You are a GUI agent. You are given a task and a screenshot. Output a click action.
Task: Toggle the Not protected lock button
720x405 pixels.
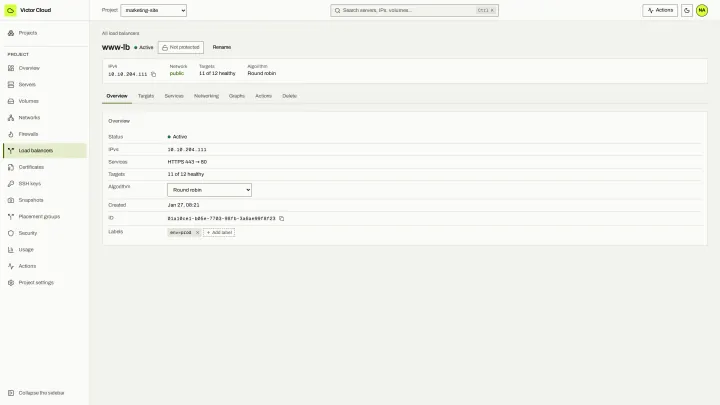[180, 47]
